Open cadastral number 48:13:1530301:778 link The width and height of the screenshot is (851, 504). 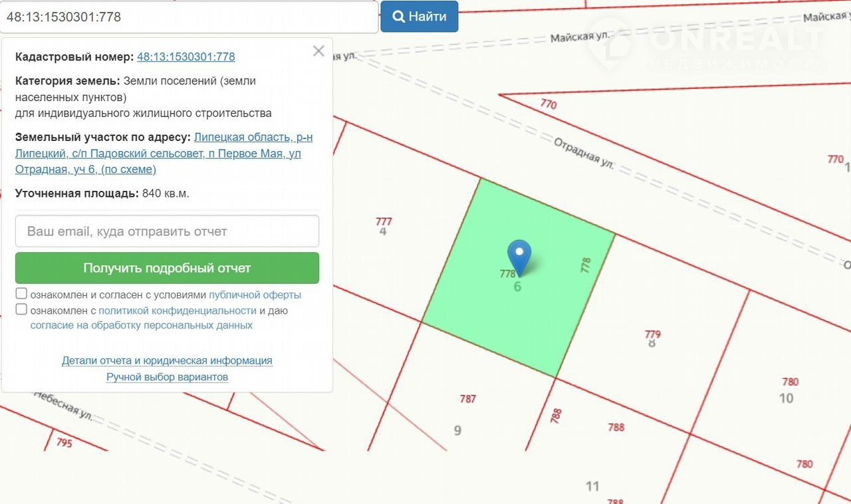tap(185, 57)
